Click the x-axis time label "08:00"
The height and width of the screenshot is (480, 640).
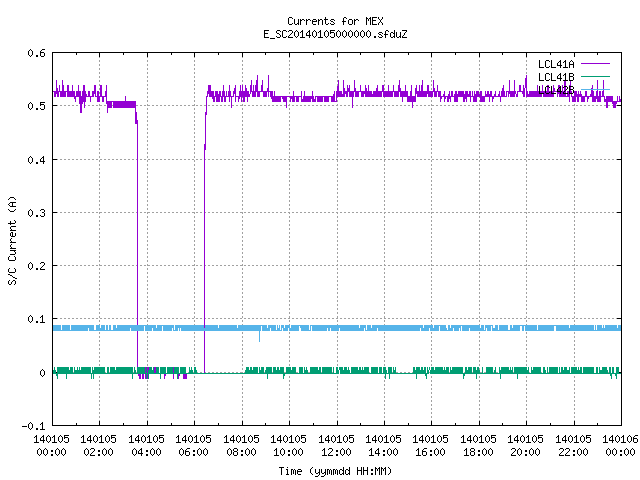click(x=241, y=452)
